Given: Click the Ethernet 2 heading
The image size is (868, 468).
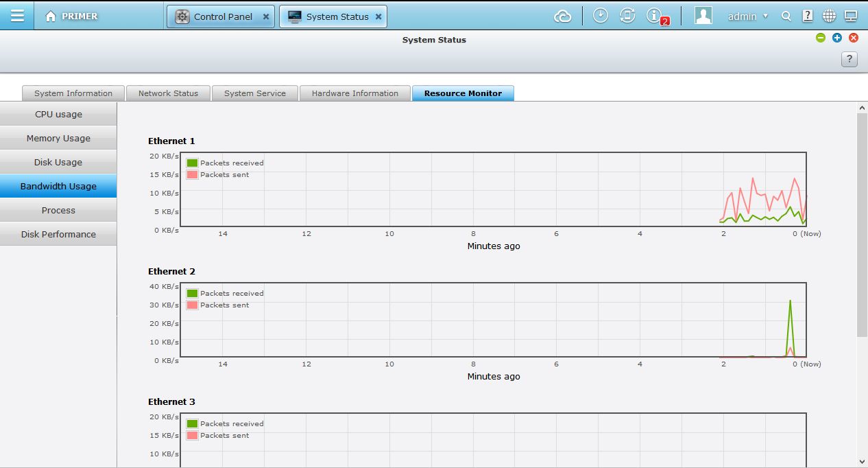Looking at the screenshot, I should click(x=171, y=272).
